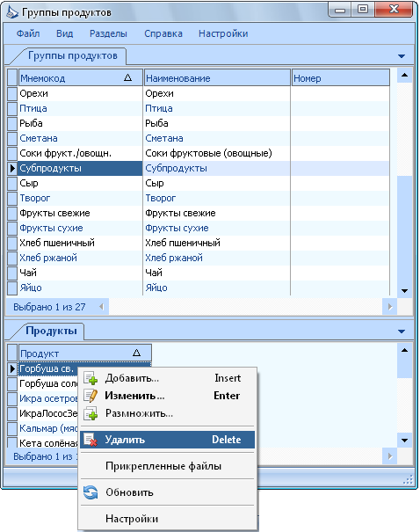Select Настройки in the context menu
The height and width of the screenshot is (532, 420).
tap(132, 519)
